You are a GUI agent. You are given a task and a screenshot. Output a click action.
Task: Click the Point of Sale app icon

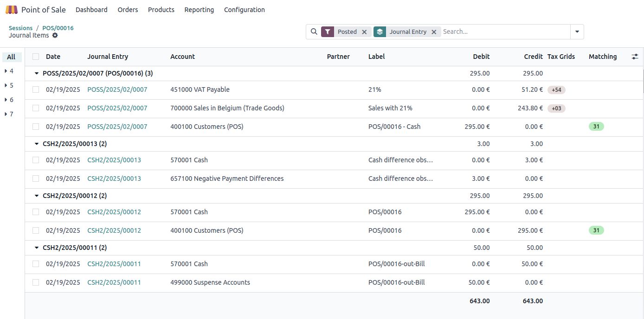click(12, 10)
